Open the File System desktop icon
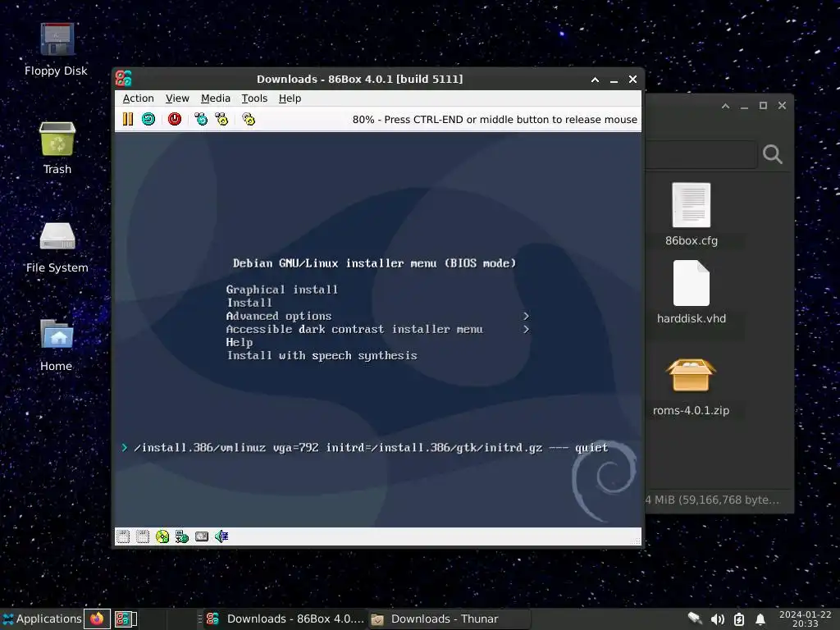 [x=57, y=247]
